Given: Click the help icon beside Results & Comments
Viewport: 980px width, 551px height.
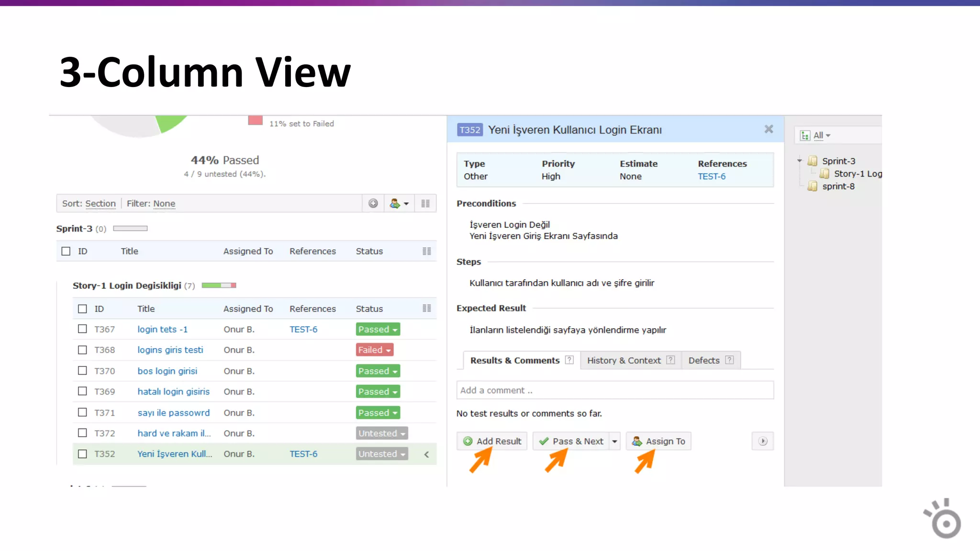Looking at the screenshot, I should coord(569,360).
